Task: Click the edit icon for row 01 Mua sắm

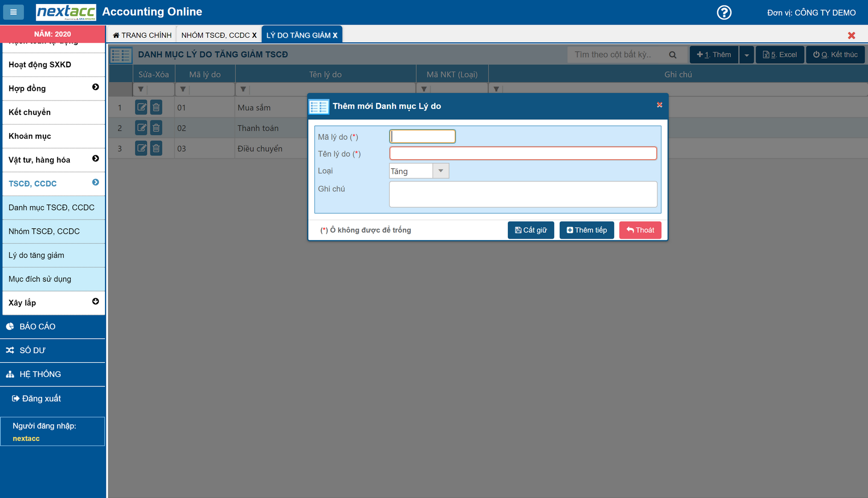Action: 141,107
